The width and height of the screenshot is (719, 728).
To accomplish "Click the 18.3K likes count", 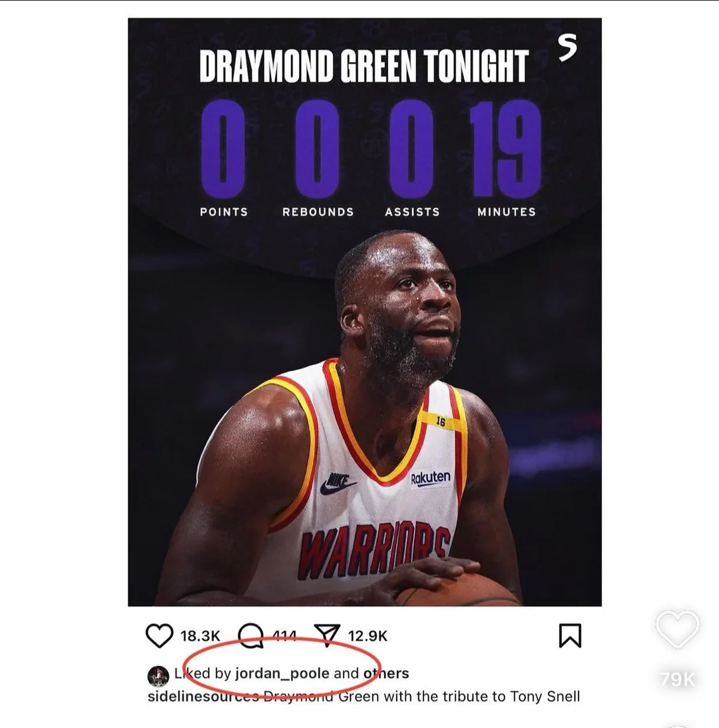I will (x=200, y=635).
